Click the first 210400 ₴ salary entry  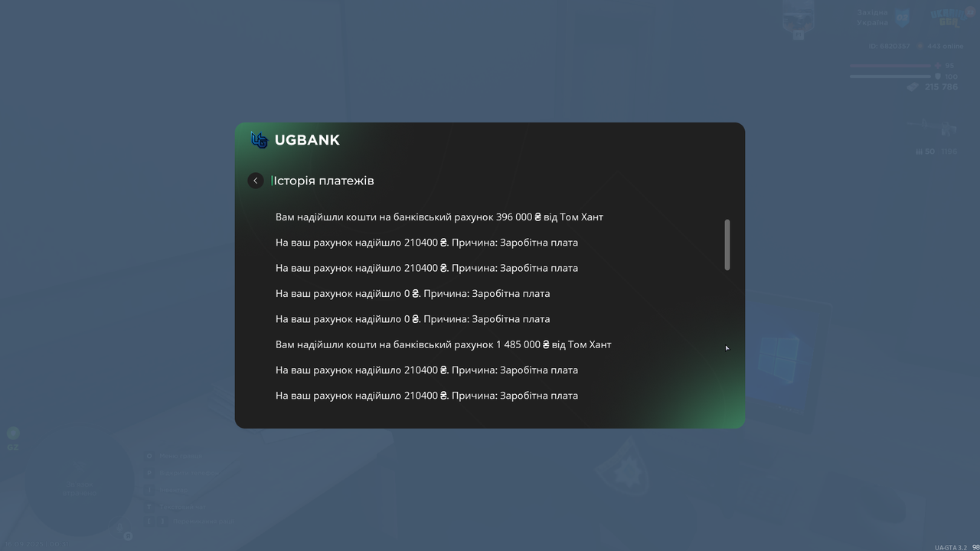[426, 243]
